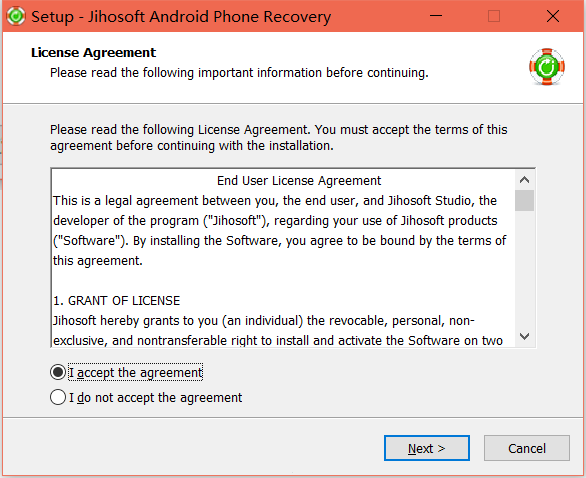This screenshot has height=478, width=586.
Task: Click the Jihosoft title bar app icon
Action: pos(16,16)
